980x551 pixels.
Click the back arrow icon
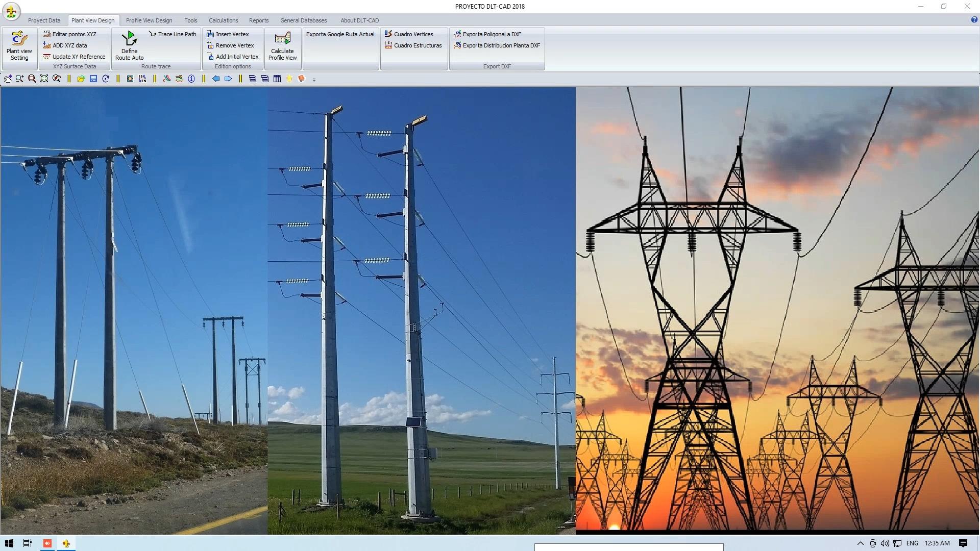[216, 79]
